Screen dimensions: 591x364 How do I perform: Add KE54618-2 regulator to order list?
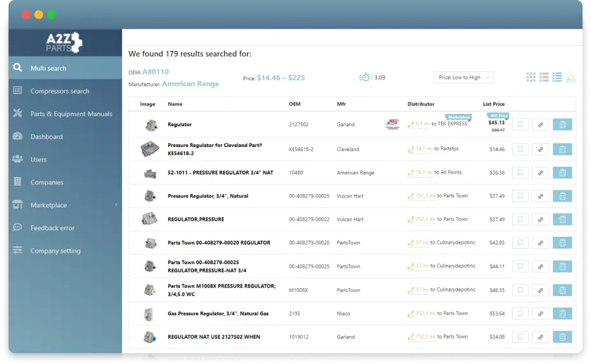click(x=562, y=150)
